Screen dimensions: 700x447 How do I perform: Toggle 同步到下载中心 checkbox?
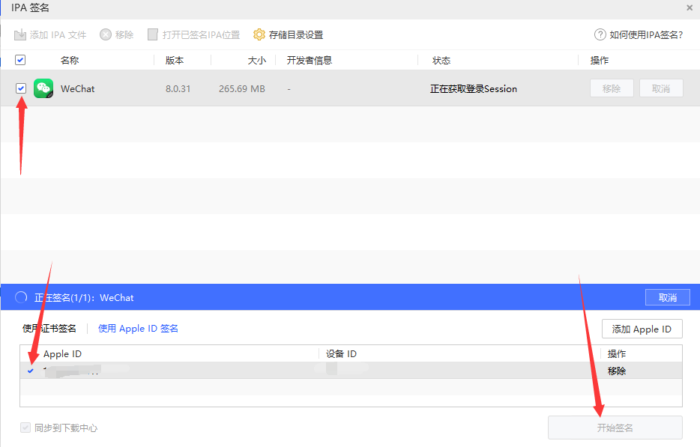pos(25,428)
